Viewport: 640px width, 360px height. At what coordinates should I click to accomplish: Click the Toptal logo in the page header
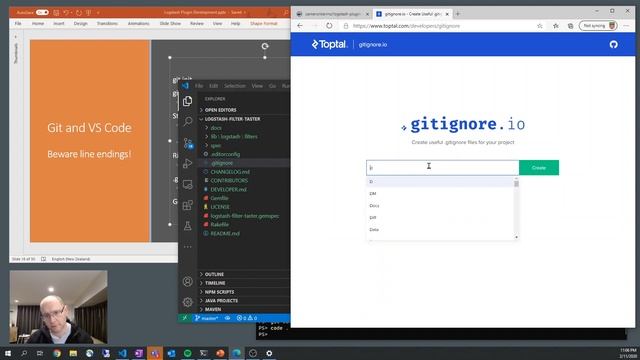(x=329, y=44)
